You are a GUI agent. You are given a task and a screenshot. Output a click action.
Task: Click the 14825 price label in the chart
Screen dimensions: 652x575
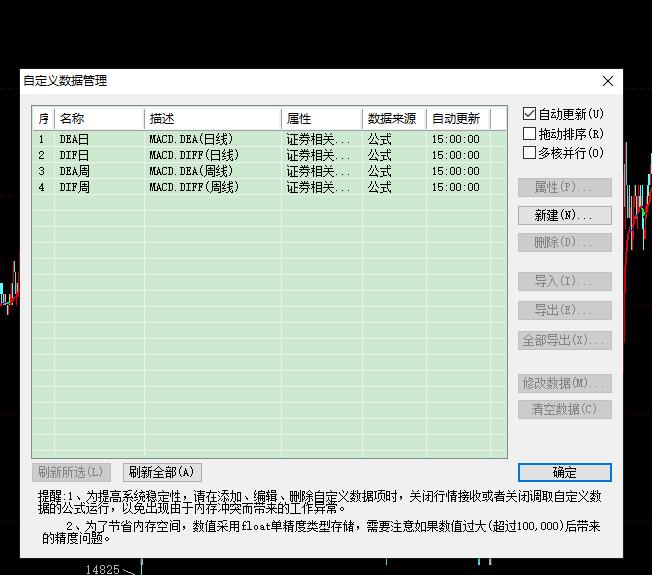point(102,569)
